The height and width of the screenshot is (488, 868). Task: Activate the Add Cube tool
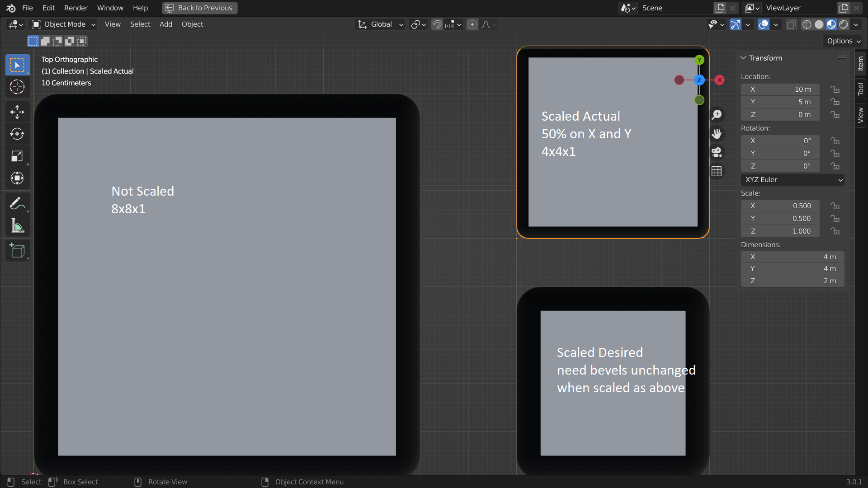[x=17, y=250]
